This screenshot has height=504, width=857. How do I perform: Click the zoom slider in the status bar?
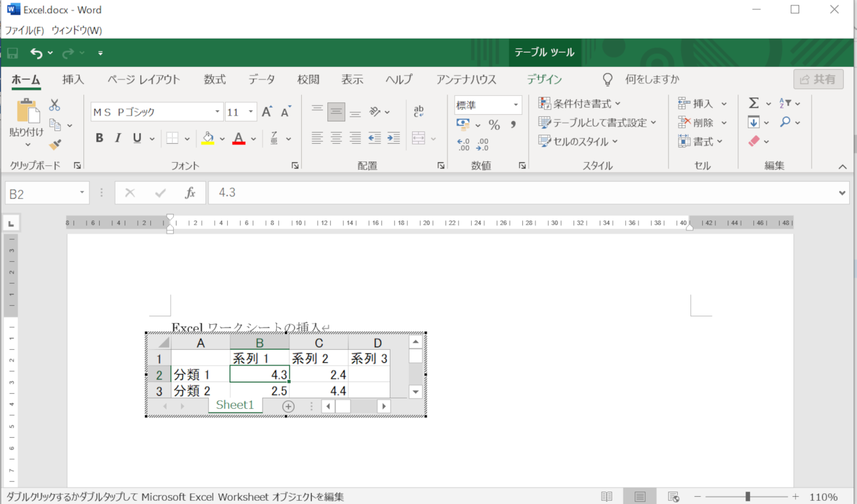click(748, 496)
